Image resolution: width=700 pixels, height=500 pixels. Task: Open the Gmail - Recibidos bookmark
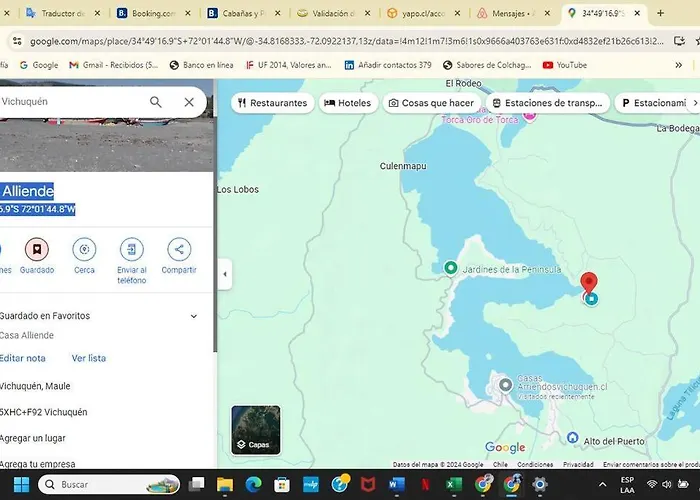[113, 65]
